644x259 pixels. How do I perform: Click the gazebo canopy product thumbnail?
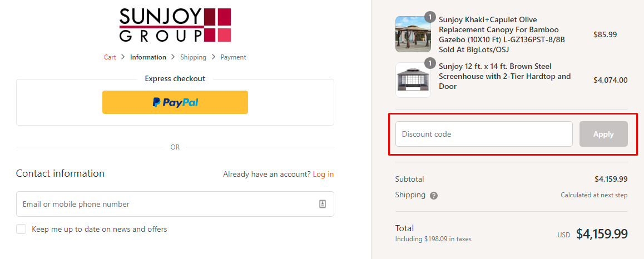413,34
